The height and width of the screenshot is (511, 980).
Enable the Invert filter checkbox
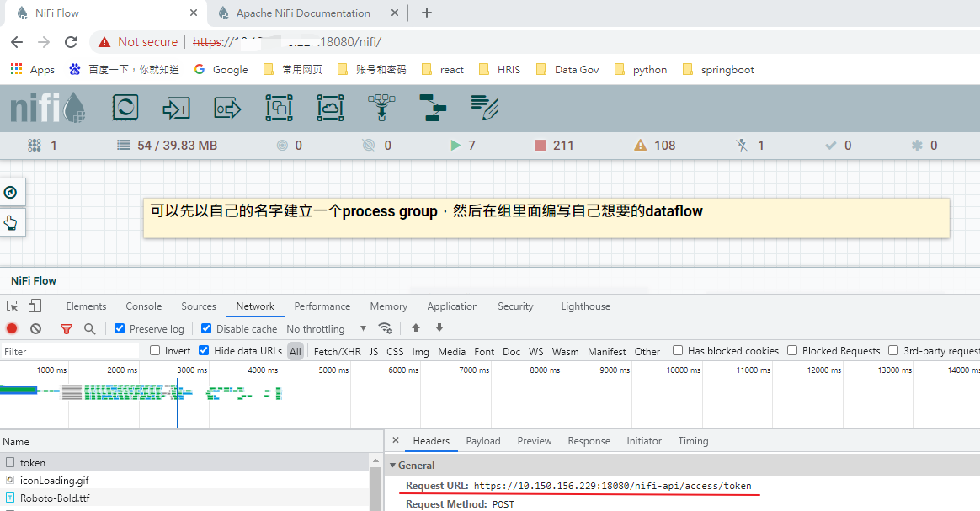tap(155, 350)
